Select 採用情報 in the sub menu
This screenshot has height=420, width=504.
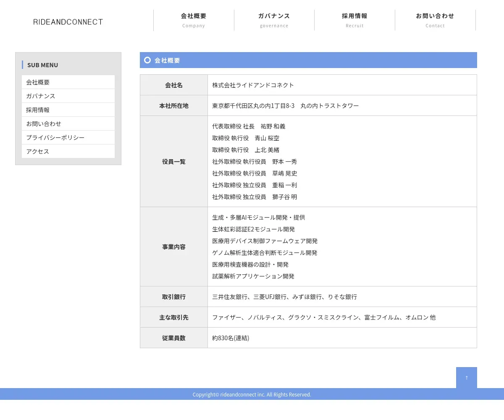(68, 110)
